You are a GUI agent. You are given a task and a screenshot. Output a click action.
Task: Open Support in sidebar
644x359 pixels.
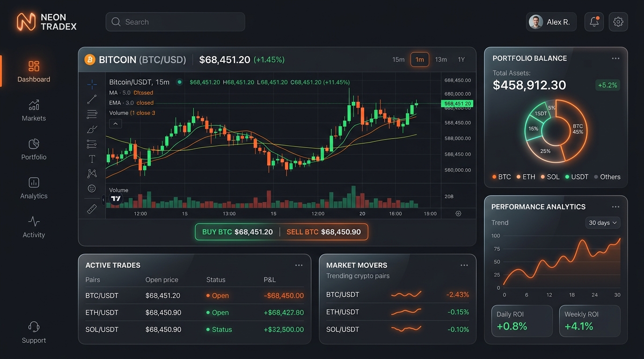(34, 332)
